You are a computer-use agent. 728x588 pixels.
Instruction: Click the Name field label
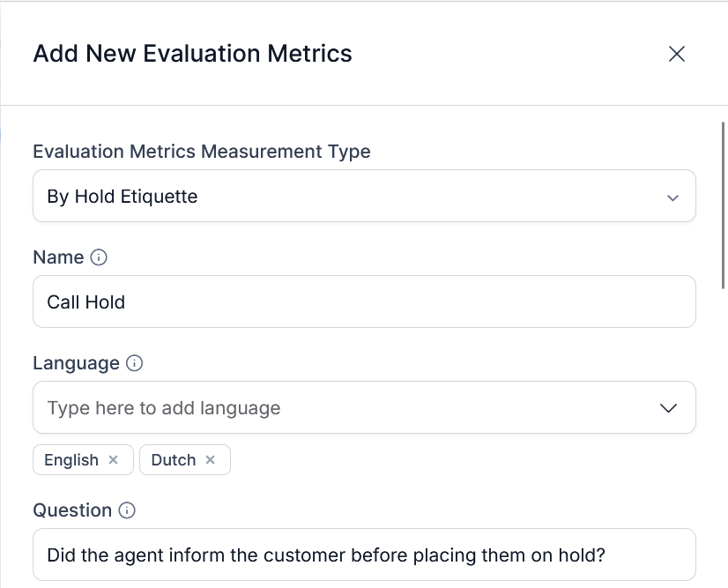[x=58, y=257]
